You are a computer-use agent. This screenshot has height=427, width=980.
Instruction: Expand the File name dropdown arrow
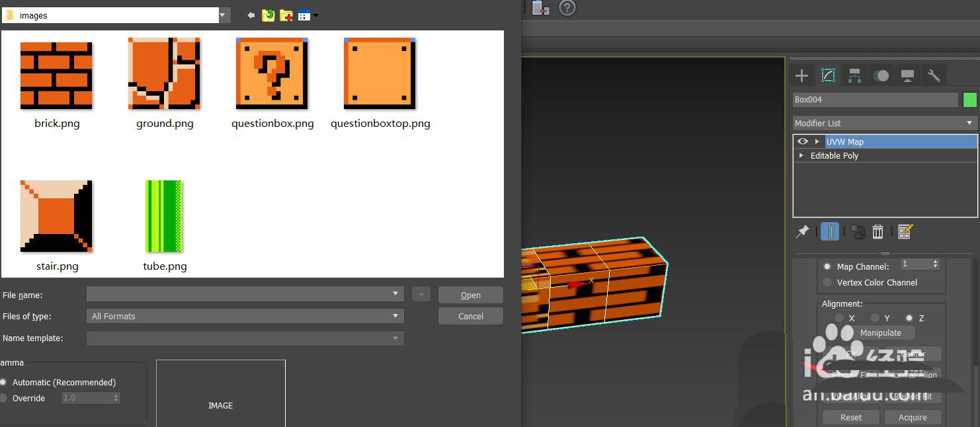pyautogui.click(x=395, y=293)
